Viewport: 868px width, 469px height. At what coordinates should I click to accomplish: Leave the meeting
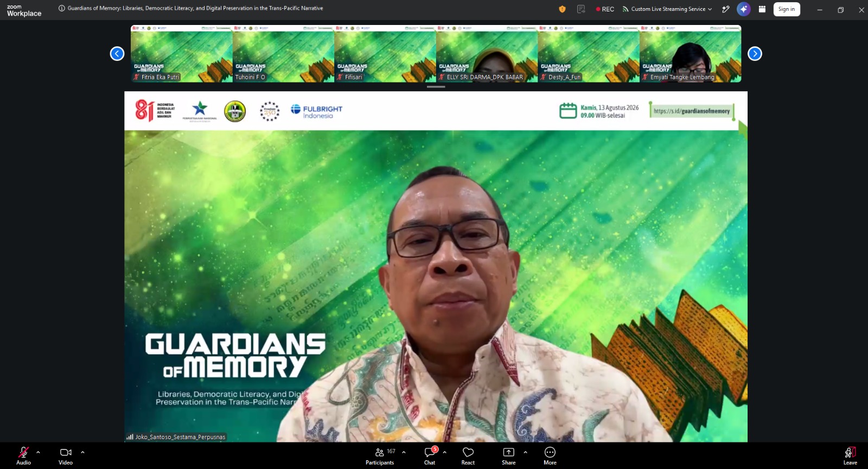pos(850,455)
